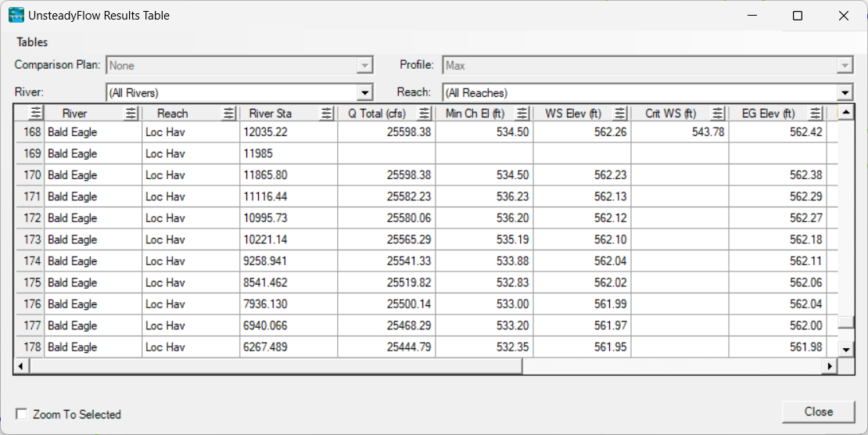Open the Reach dropdown showing All Reaches

click(845, 93)
